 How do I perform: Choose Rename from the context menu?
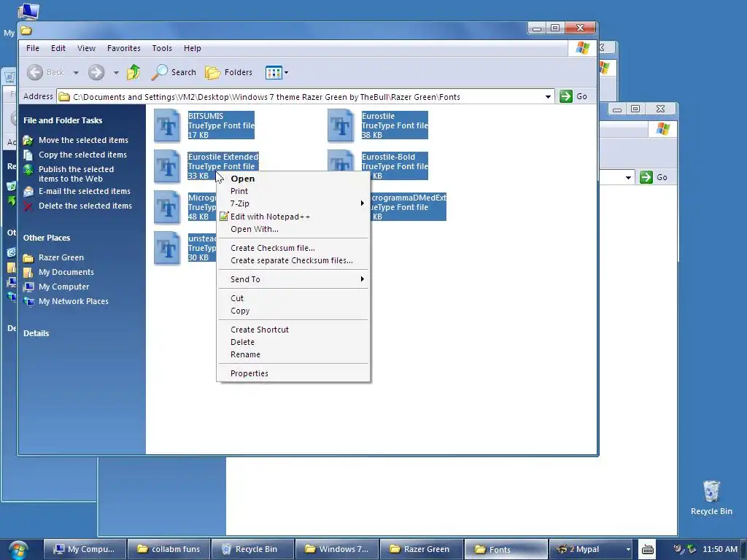click(293, 354)
